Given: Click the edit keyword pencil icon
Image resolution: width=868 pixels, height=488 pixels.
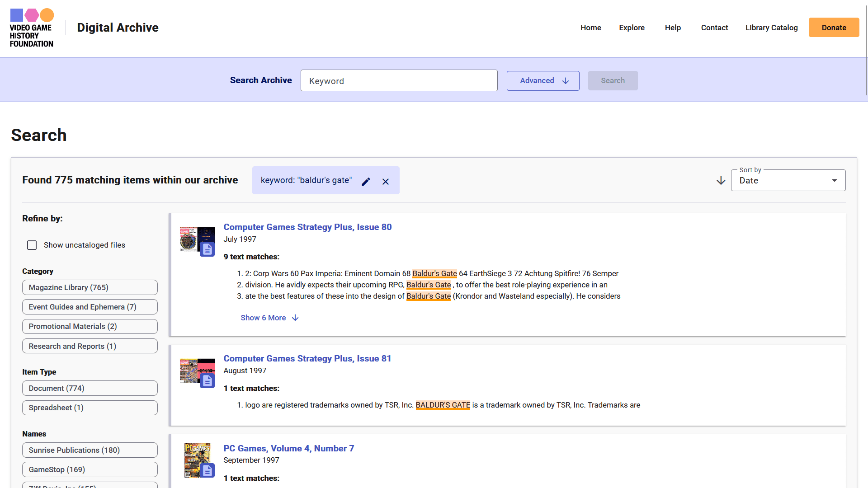Looking at the screenshot, I should point(367,180).
